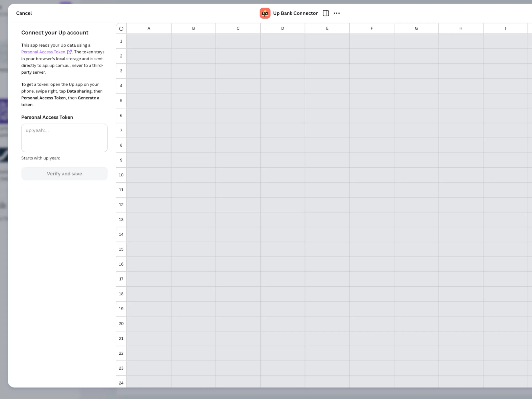Screen dimensions: 532x399
Task: Select row 12 header
Action: click(121, 205)
